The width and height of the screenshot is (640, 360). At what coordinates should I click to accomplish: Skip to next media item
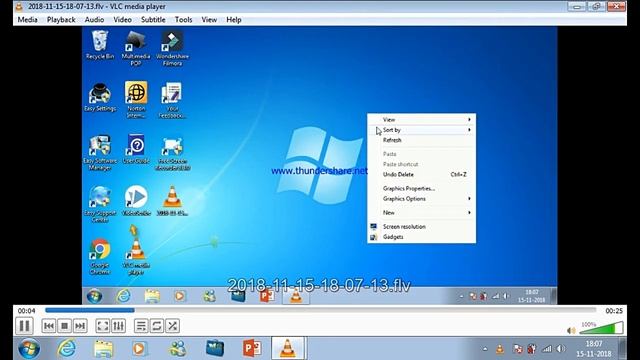(80, 326)
